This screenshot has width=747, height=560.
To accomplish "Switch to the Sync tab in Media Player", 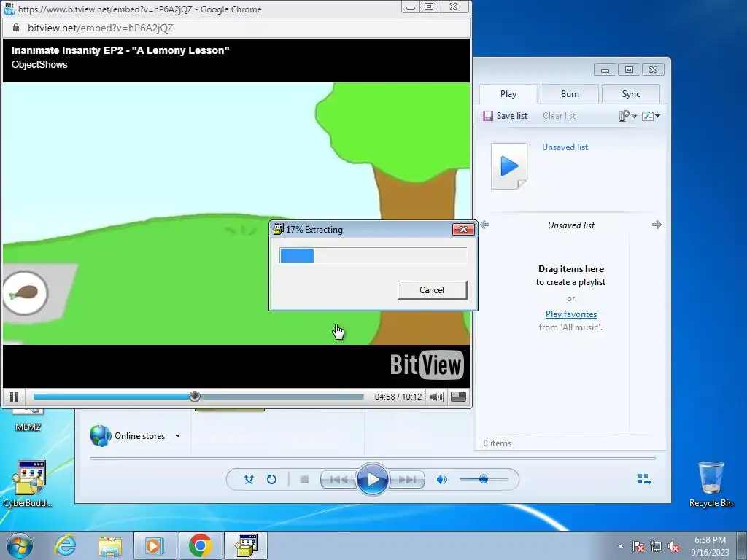I will 631,94.
